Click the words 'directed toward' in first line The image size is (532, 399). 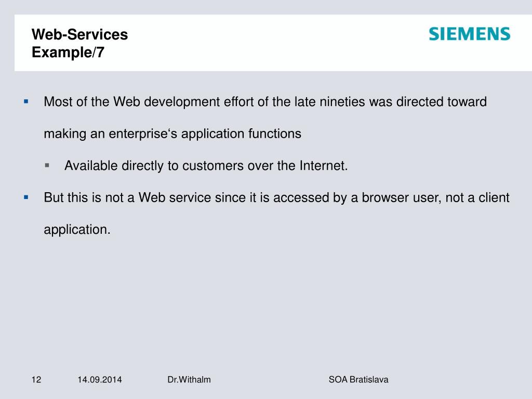pos(442,102)
